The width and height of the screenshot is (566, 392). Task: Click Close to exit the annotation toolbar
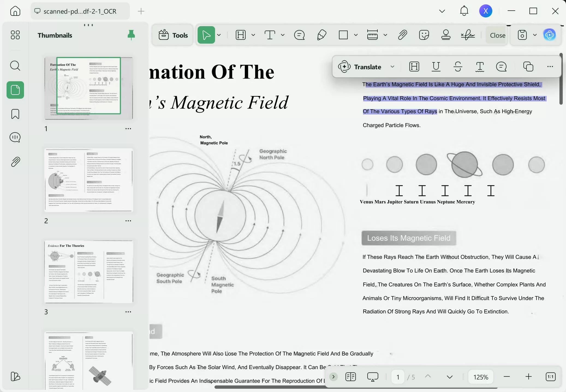pyautogui.click(x=497, y=35)
